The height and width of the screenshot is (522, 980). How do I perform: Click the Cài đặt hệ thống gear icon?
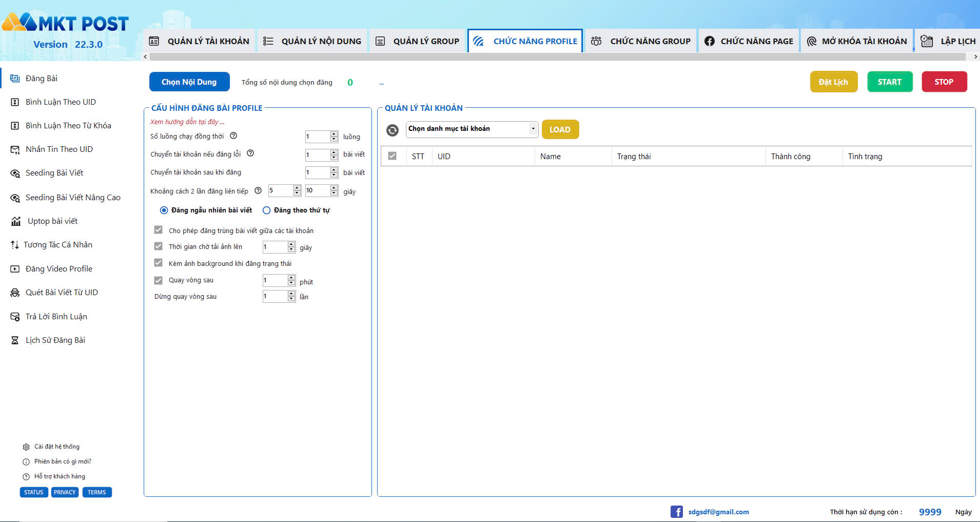click(26, 447)
